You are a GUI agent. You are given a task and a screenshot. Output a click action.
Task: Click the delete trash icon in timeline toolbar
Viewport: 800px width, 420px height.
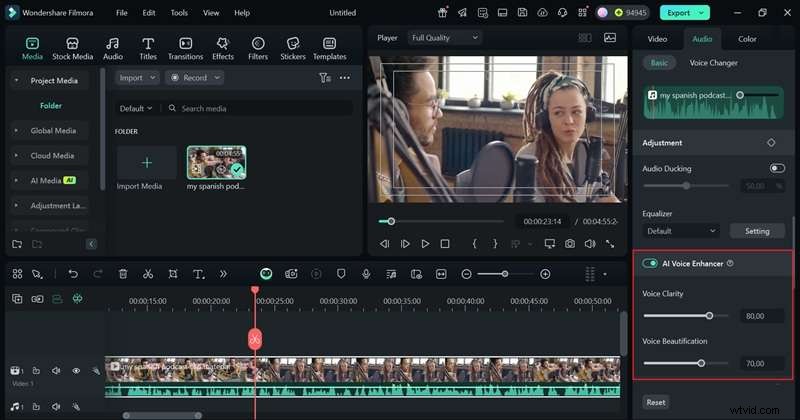pos(123,274)
